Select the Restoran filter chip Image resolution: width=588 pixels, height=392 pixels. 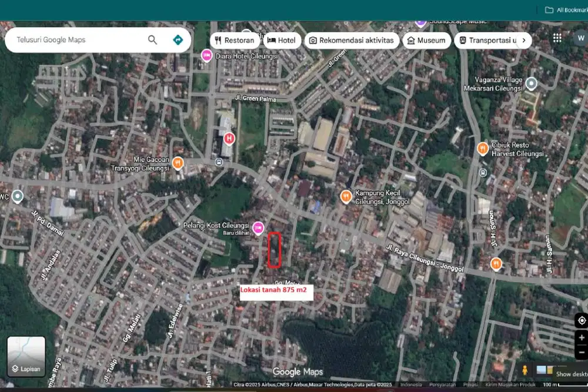pos(233,40)
